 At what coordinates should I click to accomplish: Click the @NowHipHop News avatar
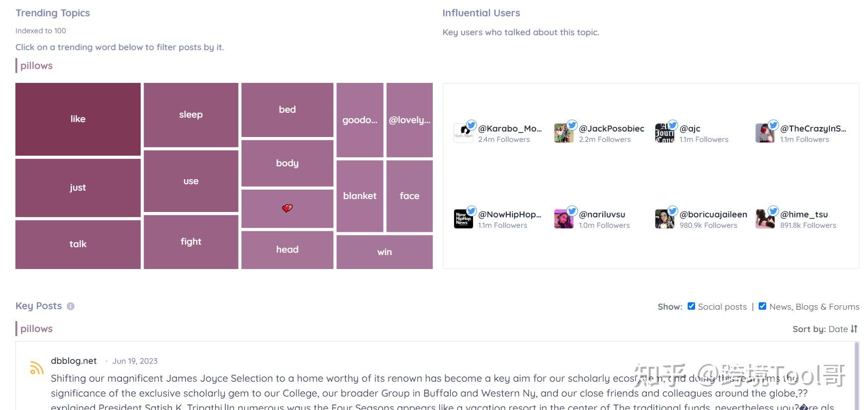coord(464,219)
